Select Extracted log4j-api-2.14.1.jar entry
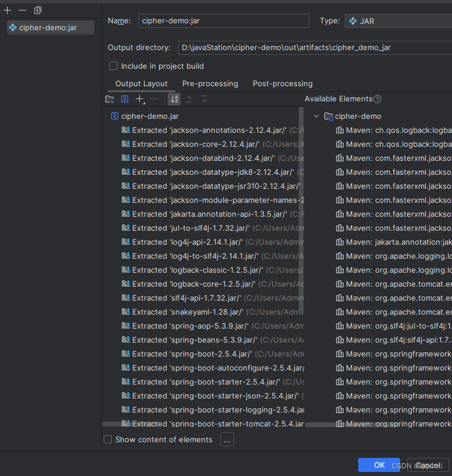The height and width of the screenshot is (476, 452). pyautogui.click(x=213, y=242)
